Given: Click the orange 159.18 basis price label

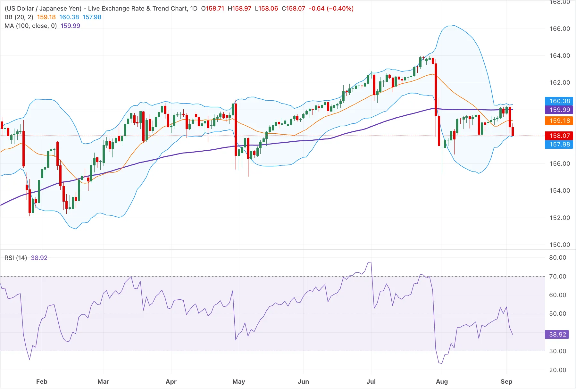Looking at the screenshot, I should (560, 121).
